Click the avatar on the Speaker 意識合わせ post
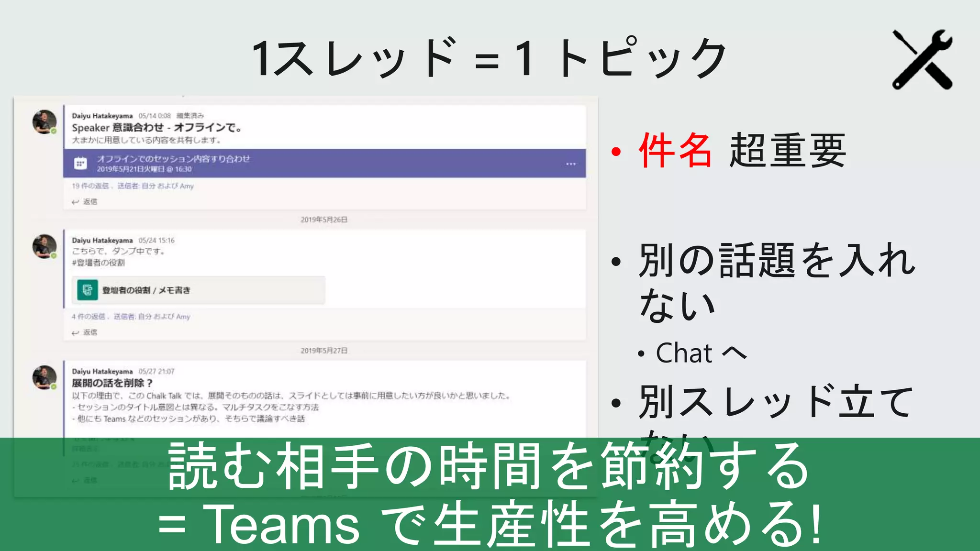The image size is (980, 551). tap(44, 122)
